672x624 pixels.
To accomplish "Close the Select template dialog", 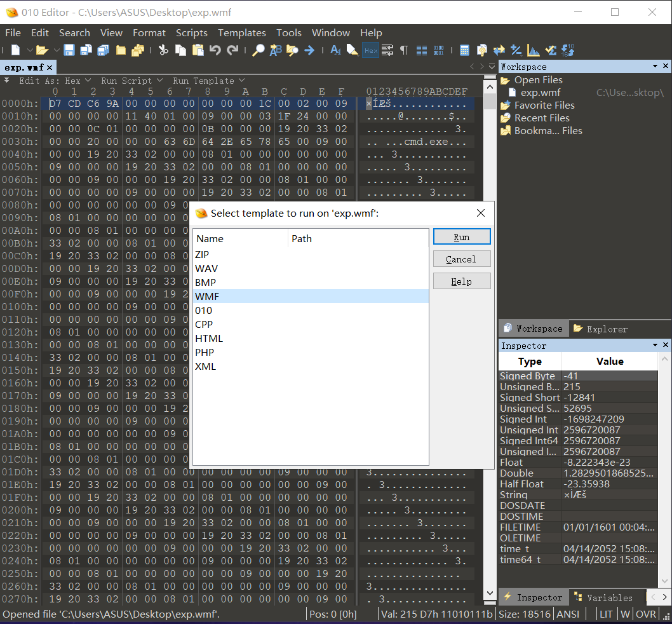I will (x=481, y=213).
